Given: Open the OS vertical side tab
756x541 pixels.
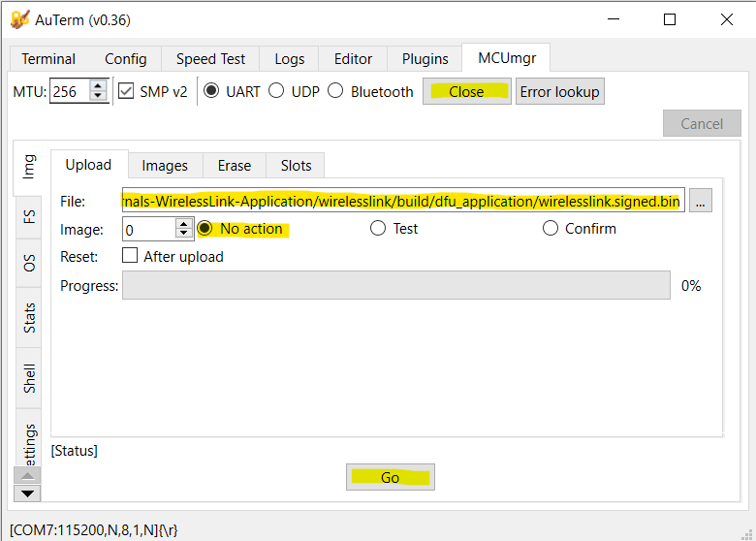Looking at the screenshot, I should point(29,264).
